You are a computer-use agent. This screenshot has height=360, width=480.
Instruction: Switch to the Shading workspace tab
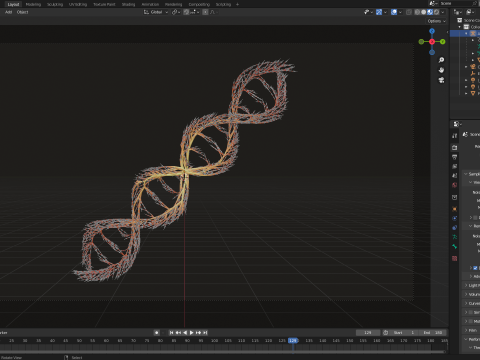[x=128, y=4]
